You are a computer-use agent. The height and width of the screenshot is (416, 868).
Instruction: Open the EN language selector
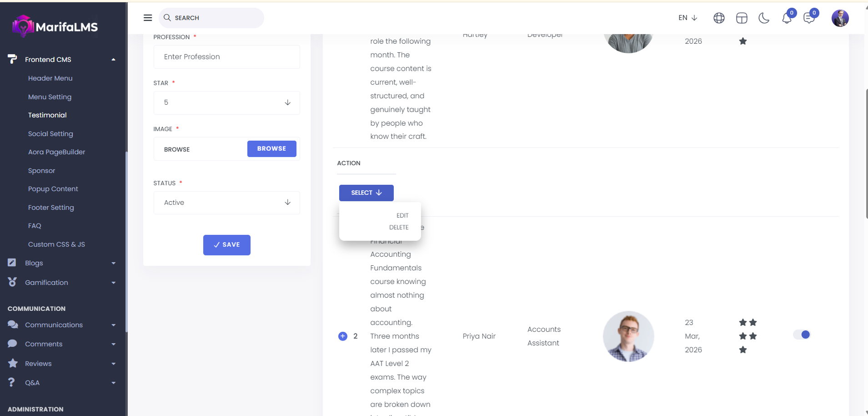pyautogui.click(x=687, y=18)
